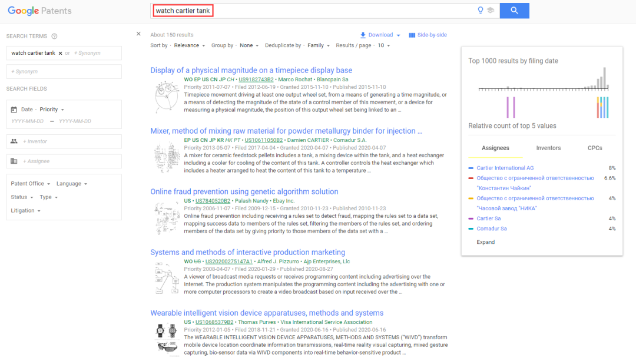Image resolution: width=636 pixels, height=364 pixels.
Task: Click blue swatch beside Cartier International AG
Action: pyautogui.click(x=471, y=168)
